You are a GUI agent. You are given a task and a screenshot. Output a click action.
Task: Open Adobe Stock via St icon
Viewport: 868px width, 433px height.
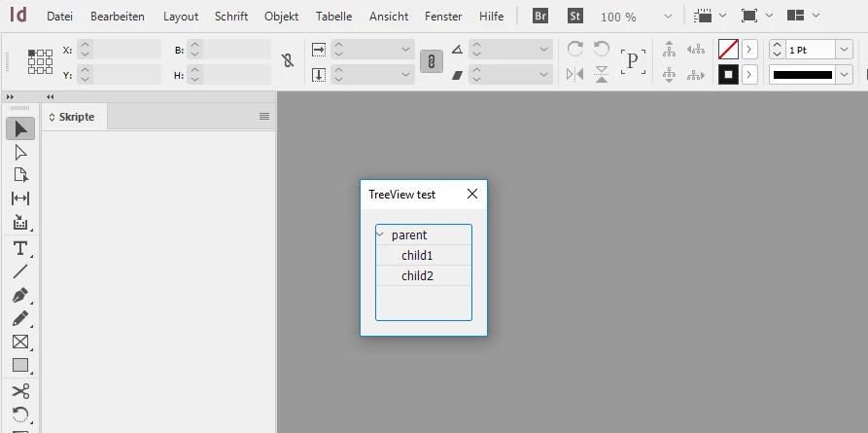pos(575,17)
